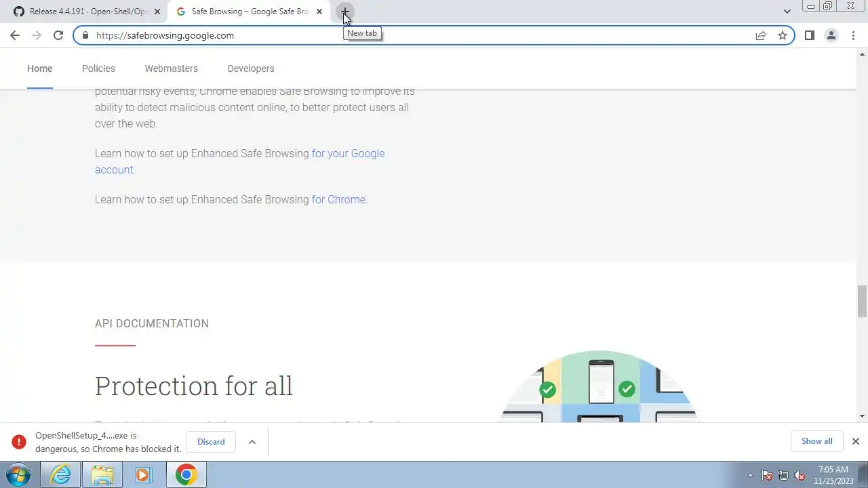Open Chrome's three-dot menu
Screen dimensions: 868x488
[853, 35]
